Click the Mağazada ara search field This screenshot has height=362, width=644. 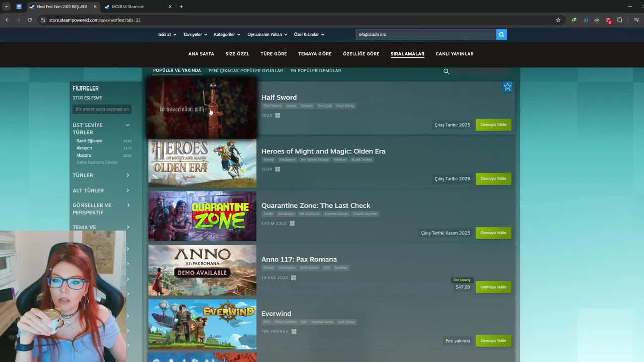coord(426,34)
